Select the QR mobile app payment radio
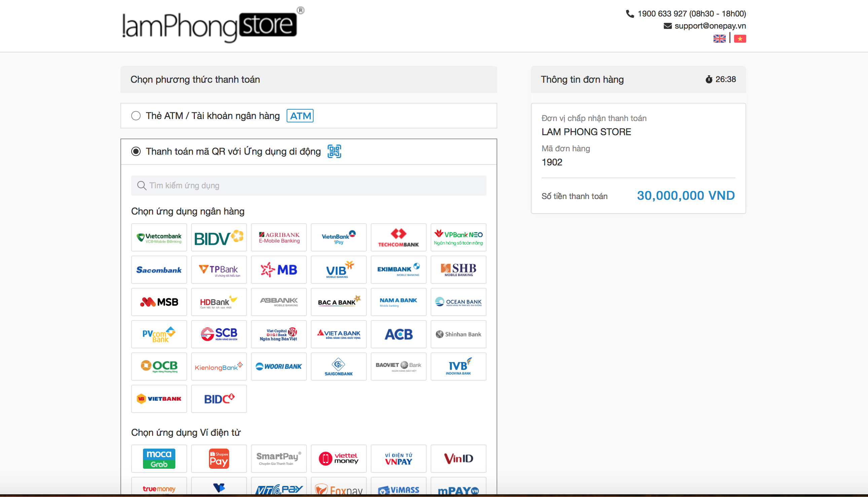868x497 pixels. pyautogui.click(x=136, y=151)
